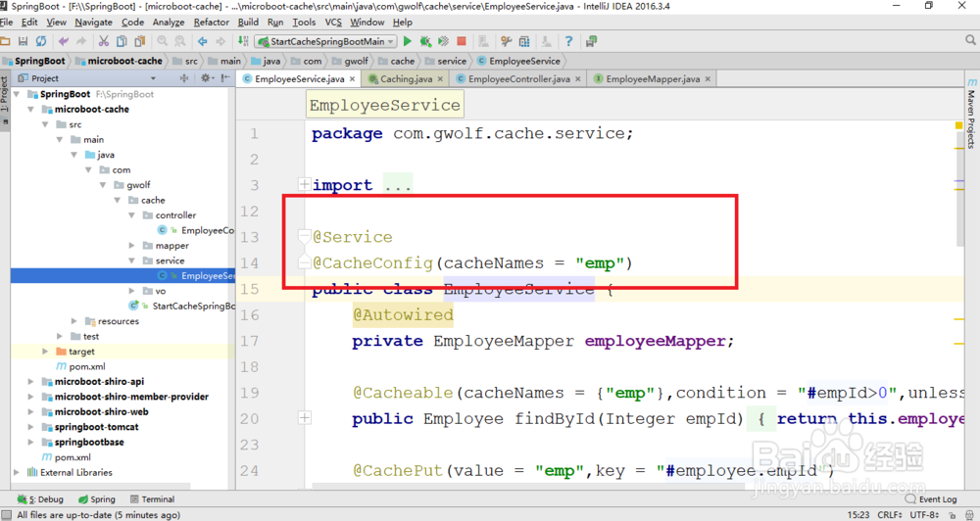Open the Navigate menu
980x521 pixels.
[x=94, y=22]
